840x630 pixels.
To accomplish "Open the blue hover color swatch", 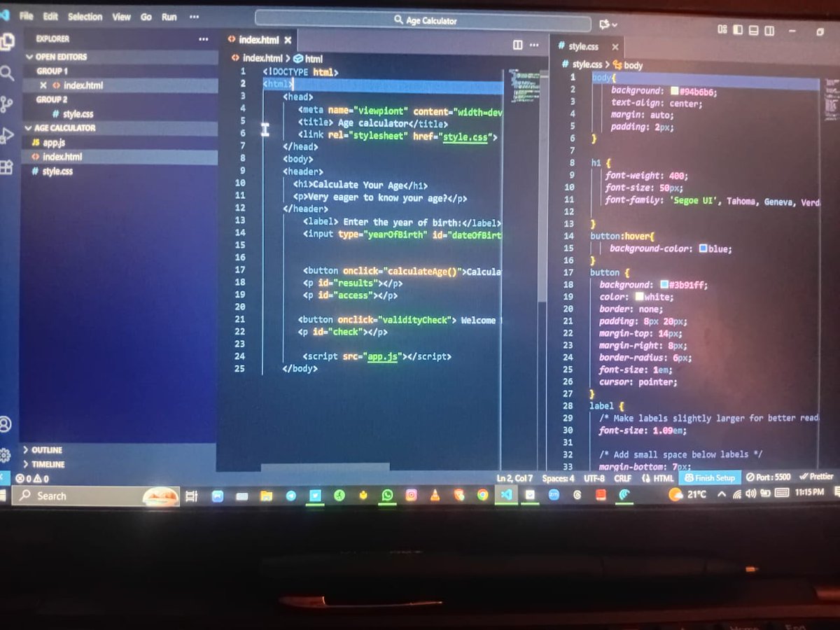I will coord(703,248).
